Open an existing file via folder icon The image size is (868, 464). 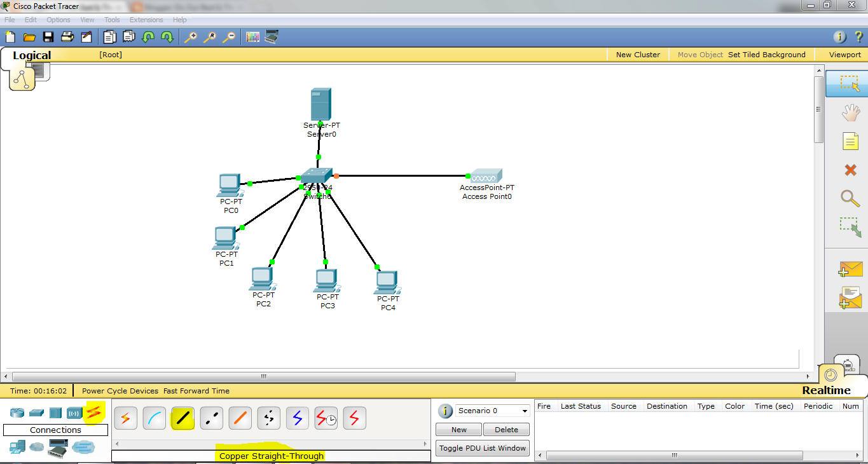29,37
